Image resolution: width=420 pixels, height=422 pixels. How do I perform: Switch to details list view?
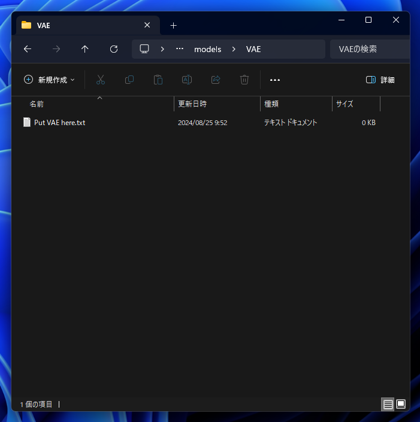(388, 404)
